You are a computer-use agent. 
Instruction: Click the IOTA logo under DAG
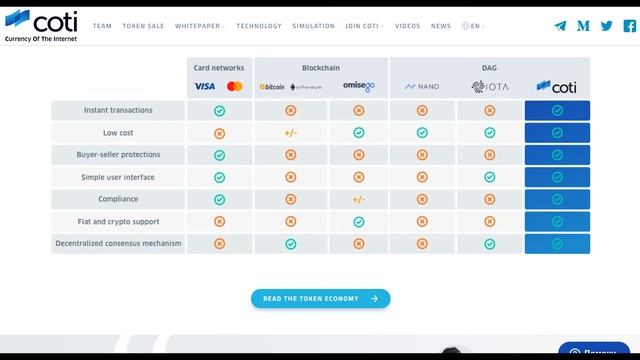[x=490, y=87]
